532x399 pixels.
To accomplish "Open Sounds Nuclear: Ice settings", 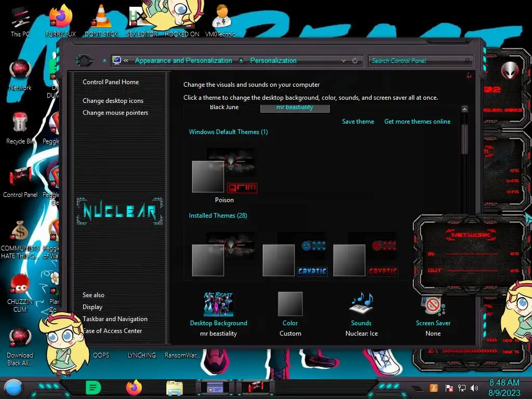I will [x=362, y=314].
